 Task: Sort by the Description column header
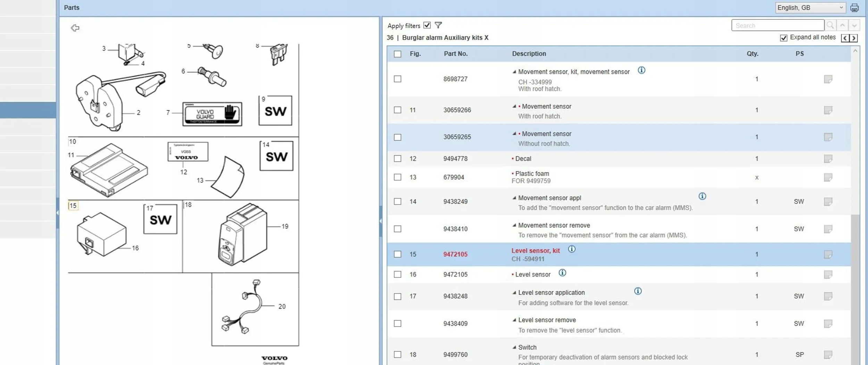point(529,54)
